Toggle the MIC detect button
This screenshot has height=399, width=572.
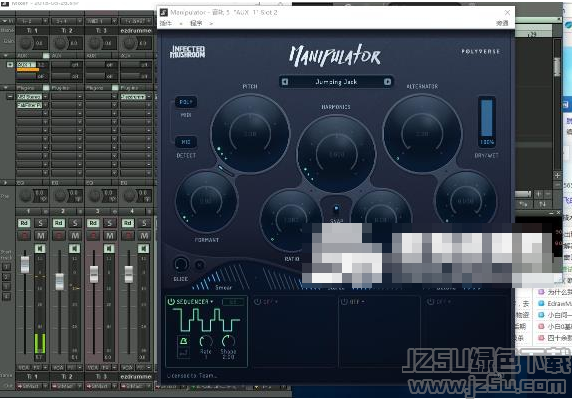pyautogui.click(x=186, y=142)
